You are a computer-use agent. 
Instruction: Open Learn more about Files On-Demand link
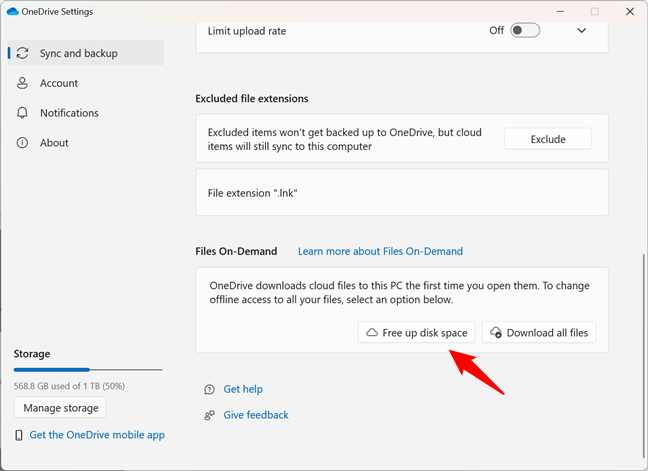(x=380, y=251)
